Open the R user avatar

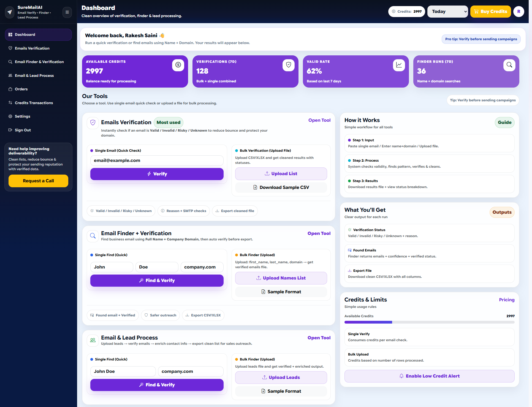click(x=519, y=12)
